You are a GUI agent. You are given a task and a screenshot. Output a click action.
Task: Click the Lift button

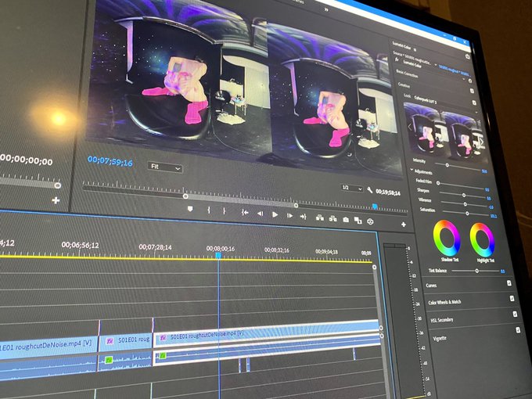[x=320, y=217]
